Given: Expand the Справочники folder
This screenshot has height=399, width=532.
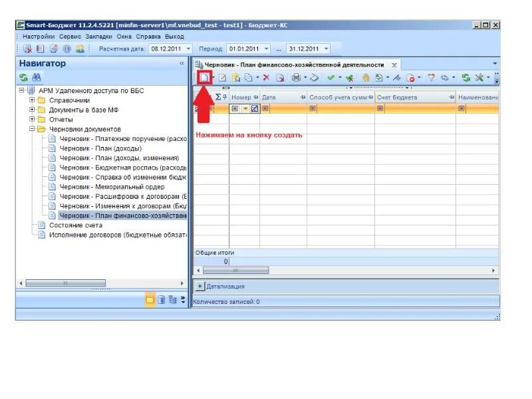Looking at the screenshot, I should tap(32, 100).
